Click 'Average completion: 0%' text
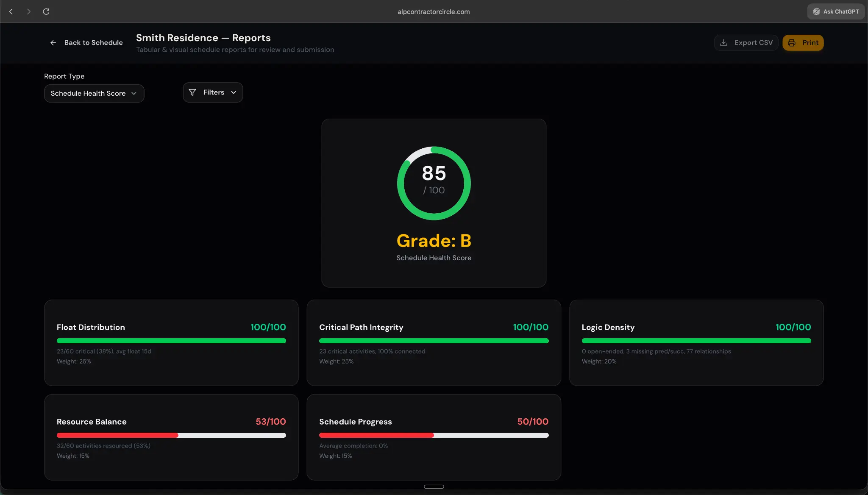Viewport: 868px width, 495px height. 353,446
